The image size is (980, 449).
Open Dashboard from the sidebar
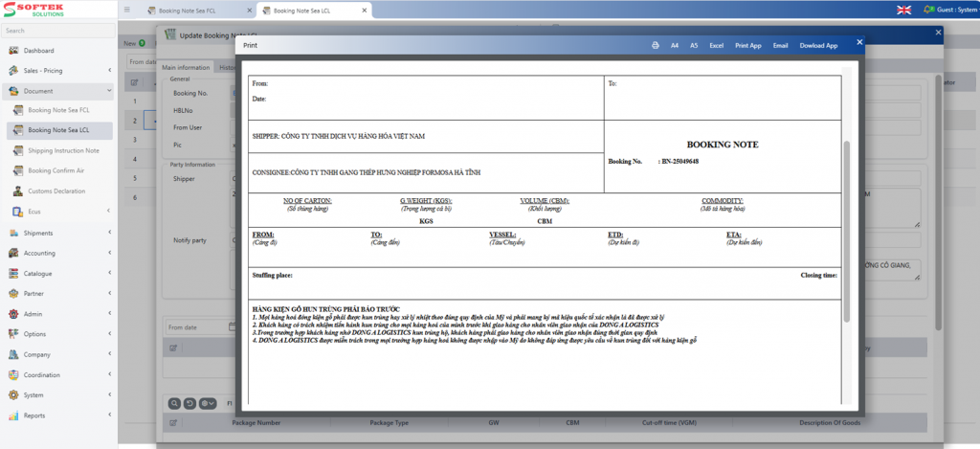[x=38, y=51]
